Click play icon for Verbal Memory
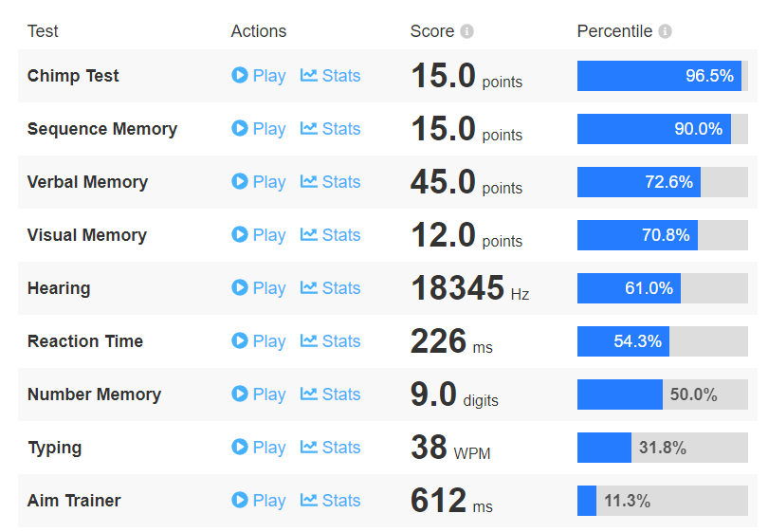768x532 pixels. click(x=240, y=181)
